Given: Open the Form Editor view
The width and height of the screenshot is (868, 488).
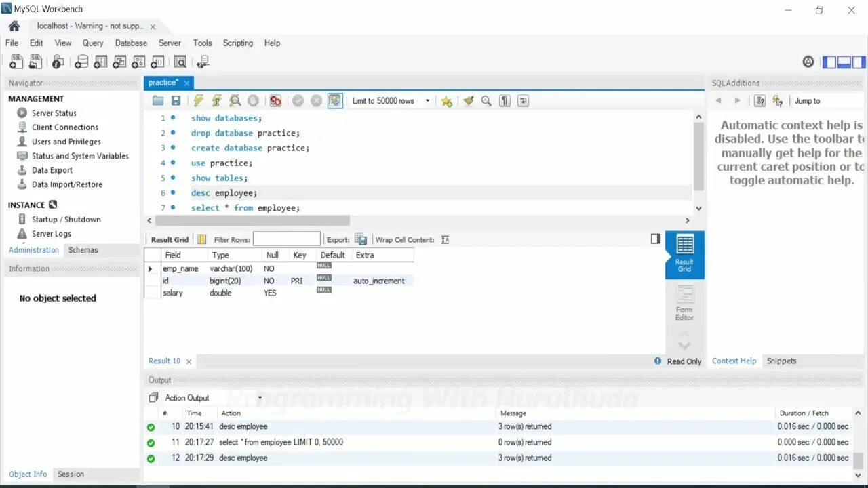Looking at the screenshot, I should point(684,303).
